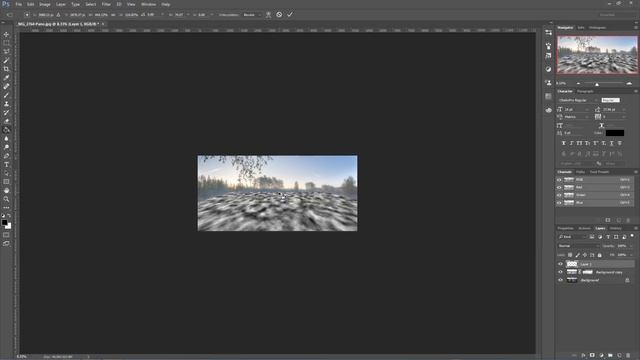Select the Eraser tool
640x360 pixels.
click(6, 121)
